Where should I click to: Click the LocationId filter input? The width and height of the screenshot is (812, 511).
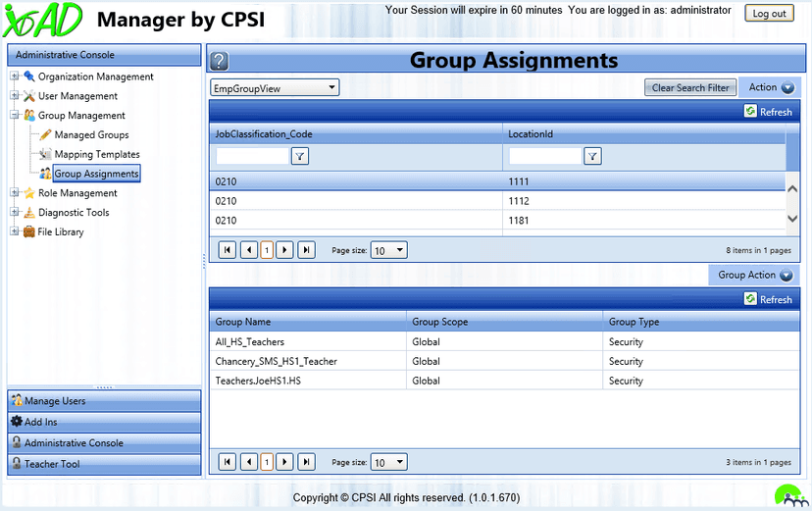545,156
